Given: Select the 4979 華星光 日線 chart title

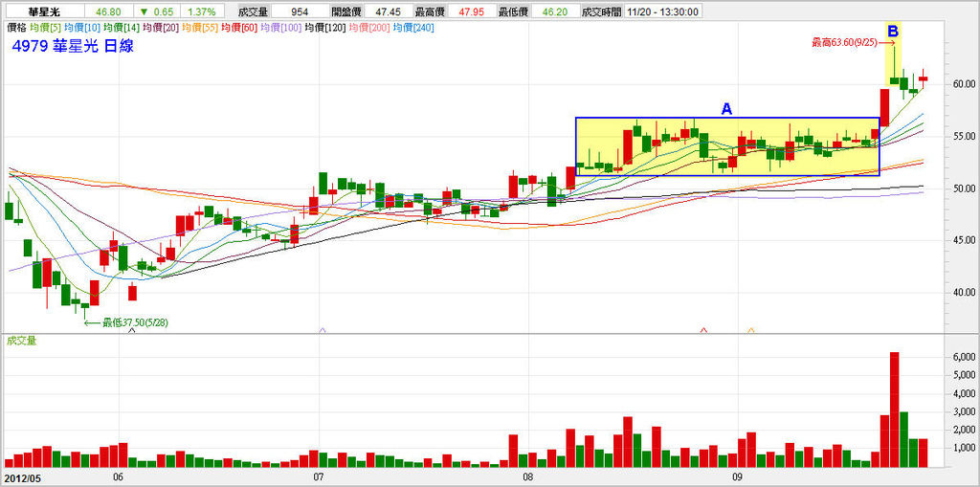Looking at the screenshot, I should [x=73, y=46].
